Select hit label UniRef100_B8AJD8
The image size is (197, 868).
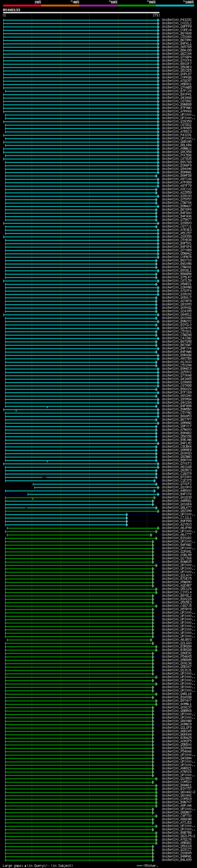click(177, 50)
